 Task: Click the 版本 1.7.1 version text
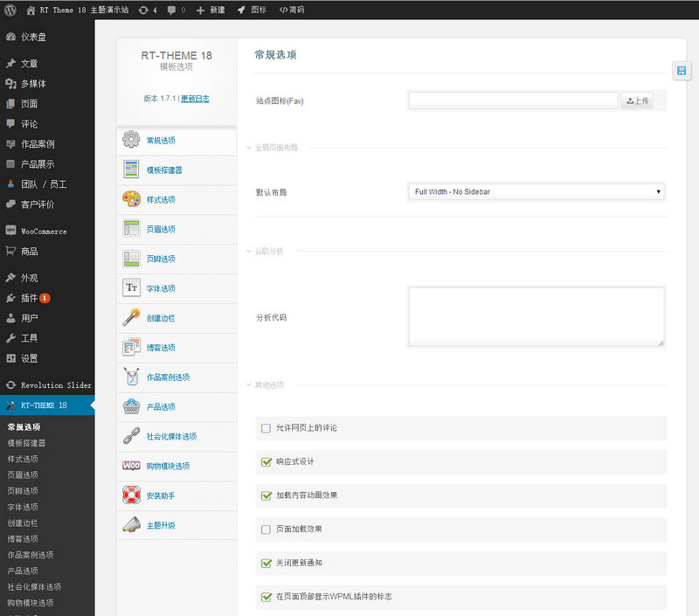click(160, 99)
